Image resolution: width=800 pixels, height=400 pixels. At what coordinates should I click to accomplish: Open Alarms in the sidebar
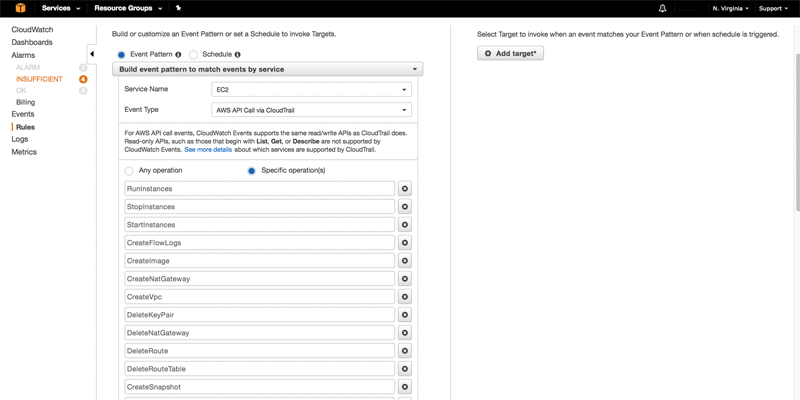click(x=23, y=55)
